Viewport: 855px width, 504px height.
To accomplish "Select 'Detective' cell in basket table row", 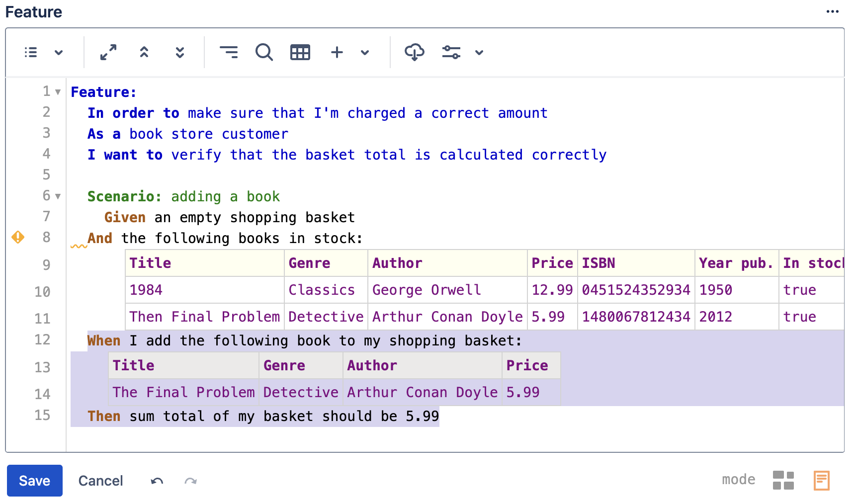I will (301, 392).
